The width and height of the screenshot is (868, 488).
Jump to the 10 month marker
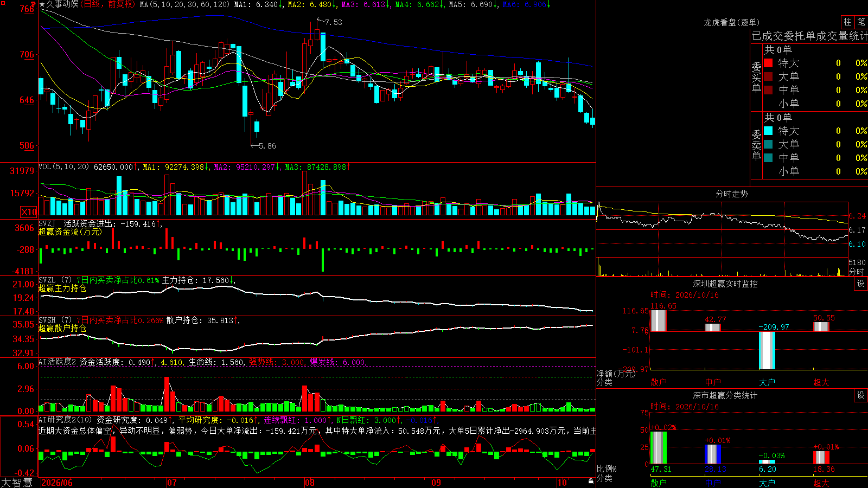click(562, 483)
